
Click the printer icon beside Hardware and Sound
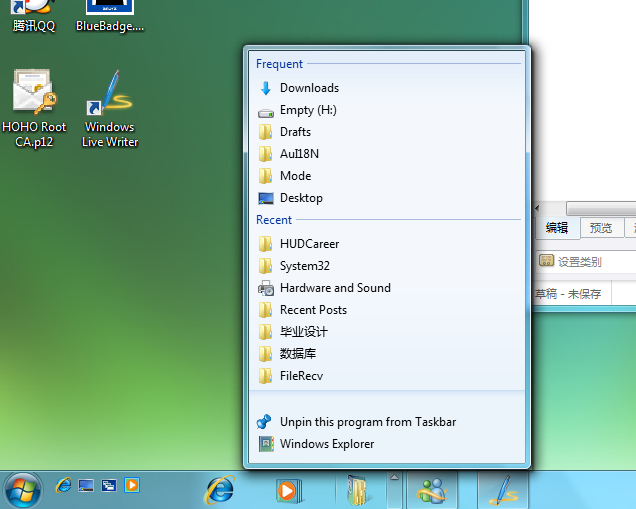266,288
